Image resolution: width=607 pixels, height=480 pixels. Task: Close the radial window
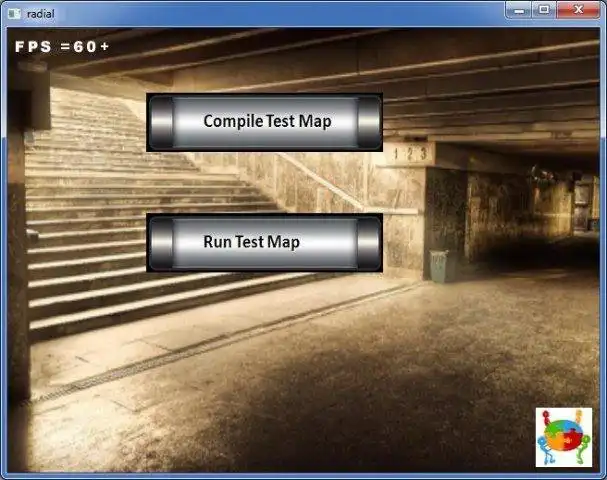tap(578, 10)
